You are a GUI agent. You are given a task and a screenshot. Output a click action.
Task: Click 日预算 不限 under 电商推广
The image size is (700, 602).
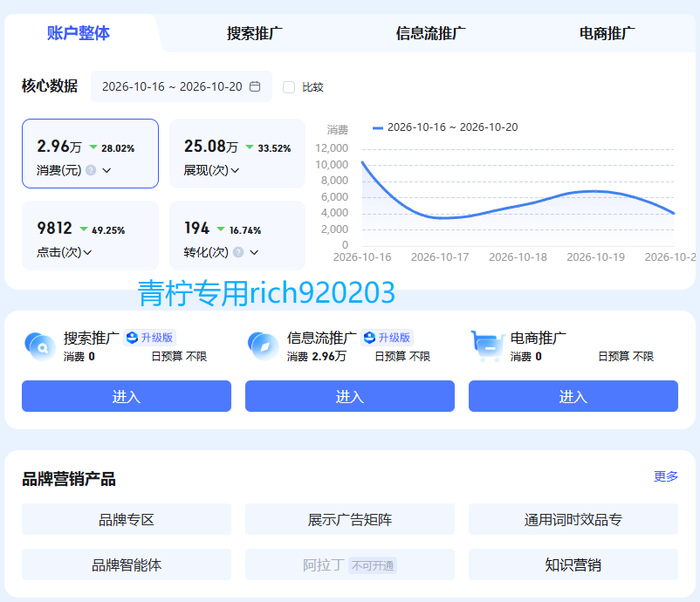[x=626, y=356]
